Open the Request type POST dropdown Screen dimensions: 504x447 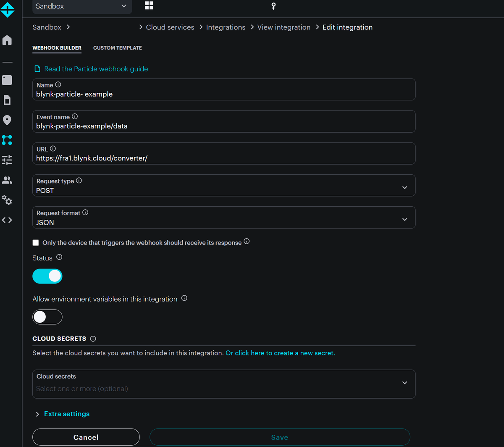coord(224,185)
